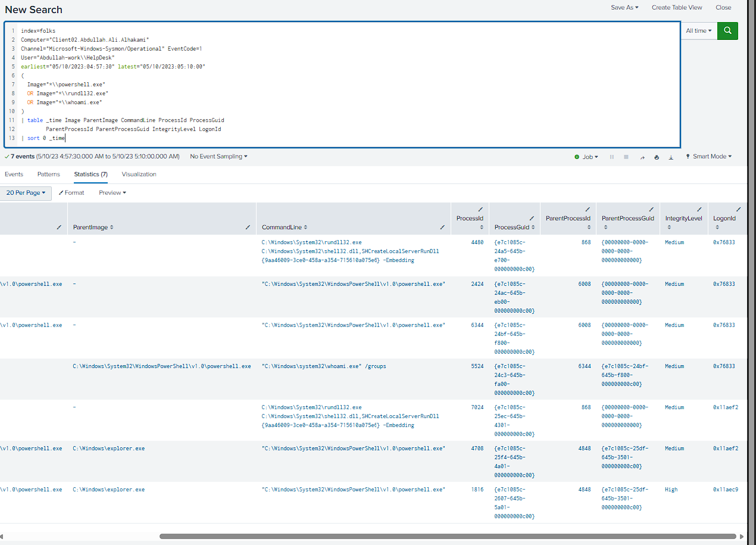This screenshot has height=545, width=756.
Task: Open the 20 Per Page dropdown
Action: pyautogui.click(x=26, y=193)
